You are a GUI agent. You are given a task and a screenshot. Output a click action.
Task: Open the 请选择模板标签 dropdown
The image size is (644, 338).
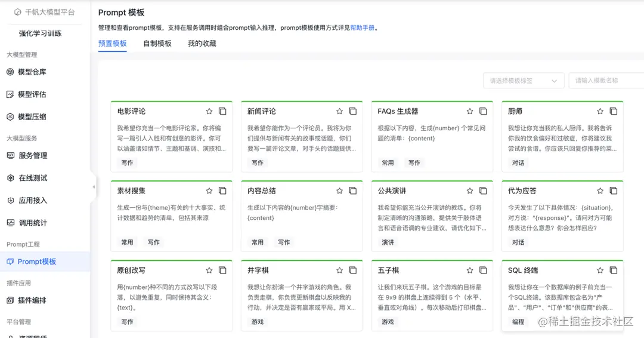click(524, 81)
